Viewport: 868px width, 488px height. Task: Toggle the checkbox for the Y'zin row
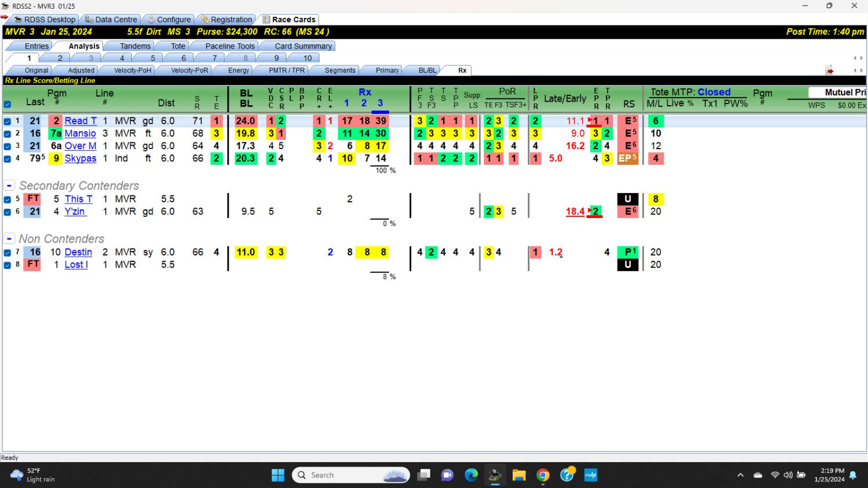click(x=8, y=212)
